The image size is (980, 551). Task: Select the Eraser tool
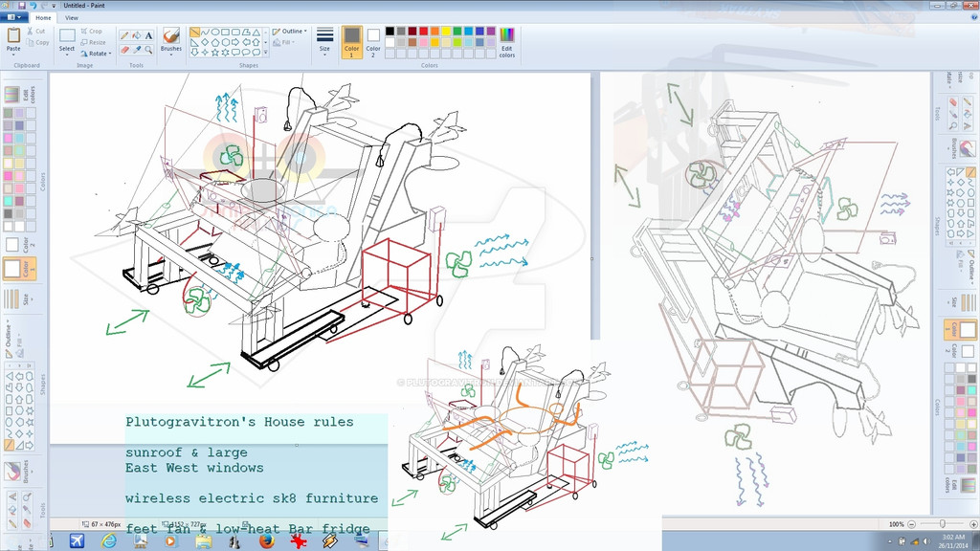coord(124,50)
